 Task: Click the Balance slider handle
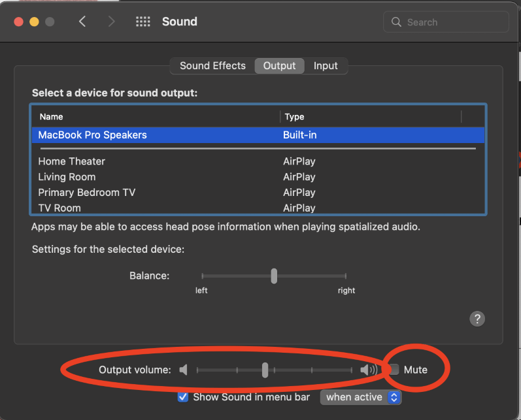tap(274, 276)
